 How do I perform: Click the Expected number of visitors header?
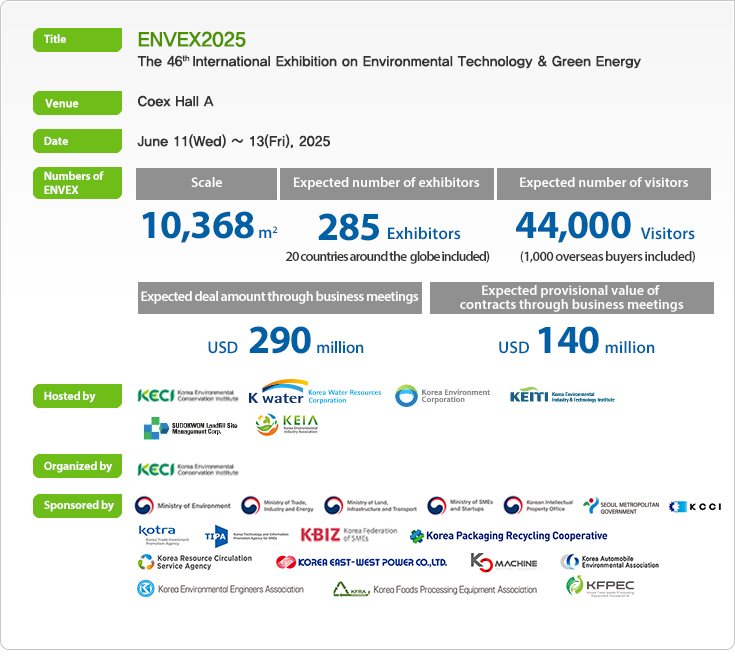point(603,183)
